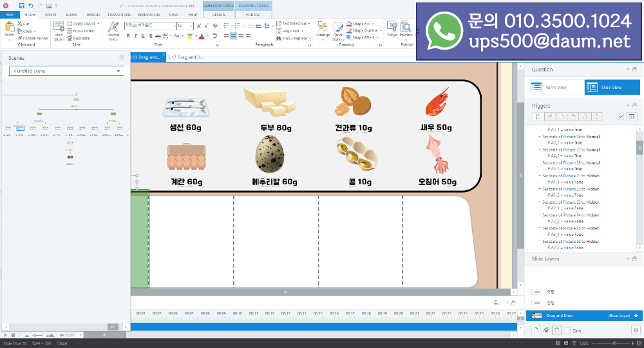Toggle visibility eye of Drag and Drop layer
The width and height of the screenshot is (644, 348).
click(636, 316)
